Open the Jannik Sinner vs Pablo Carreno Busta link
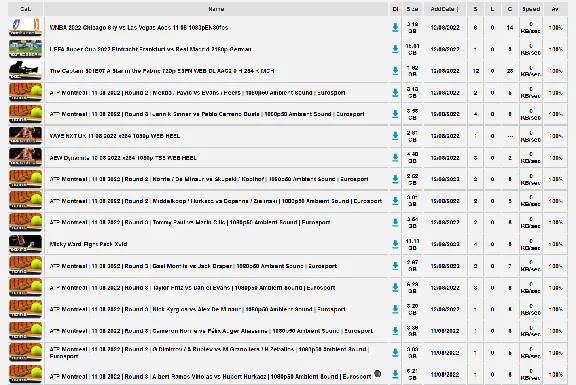576x385 pixels. coord(207,114)
